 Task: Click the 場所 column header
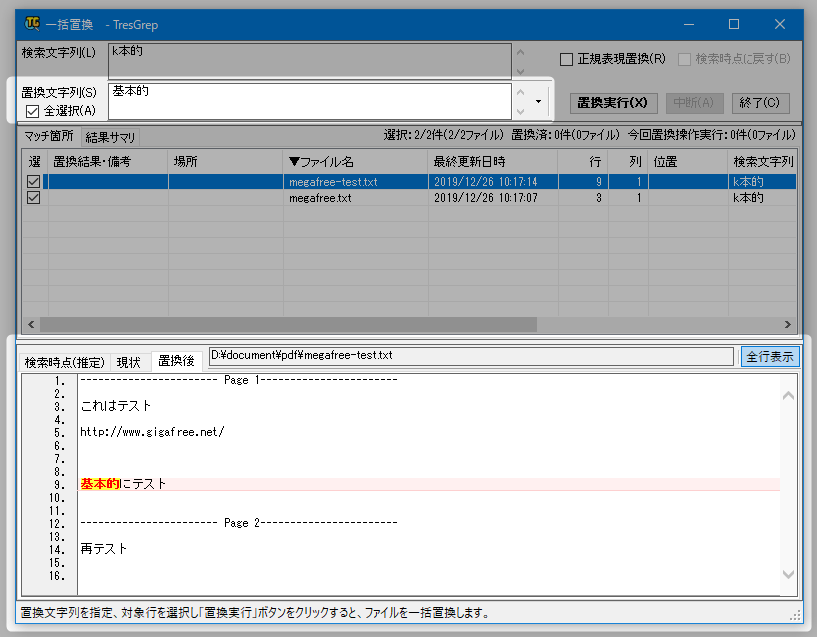tap(226, 162)
